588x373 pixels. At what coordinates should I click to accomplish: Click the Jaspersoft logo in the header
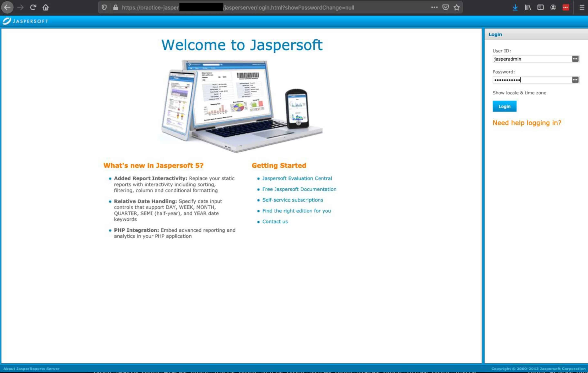coord(25,21)
